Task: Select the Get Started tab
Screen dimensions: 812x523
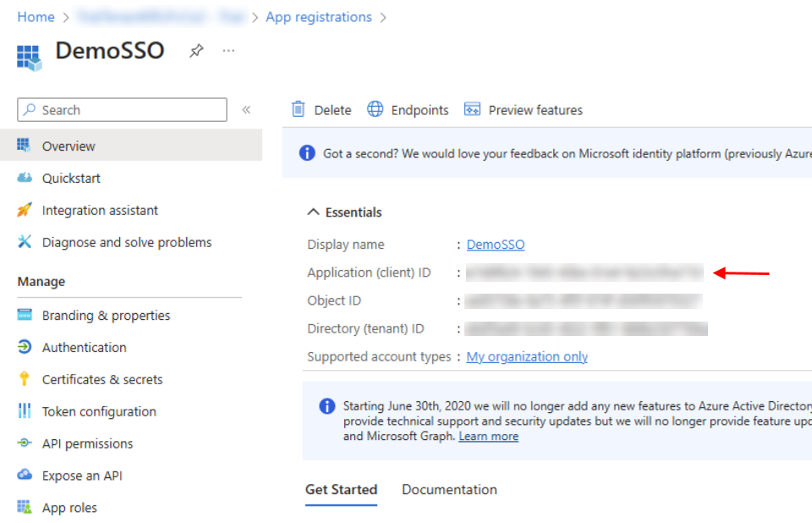Action: 341,490
